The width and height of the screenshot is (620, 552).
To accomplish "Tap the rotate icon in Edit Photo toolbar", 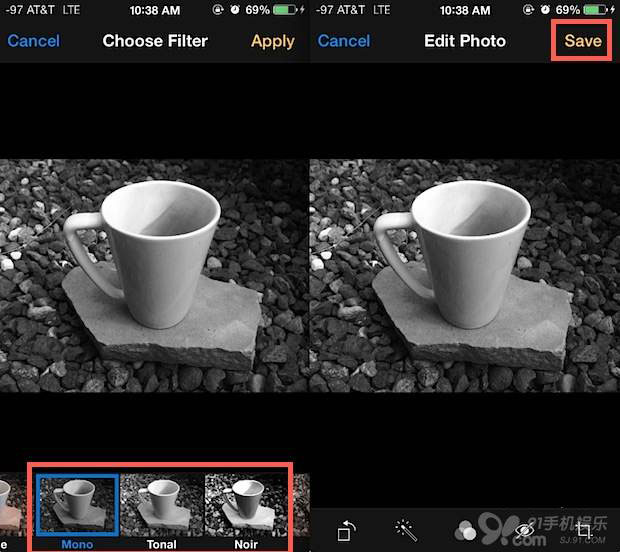I will click(x=345, y=529).
